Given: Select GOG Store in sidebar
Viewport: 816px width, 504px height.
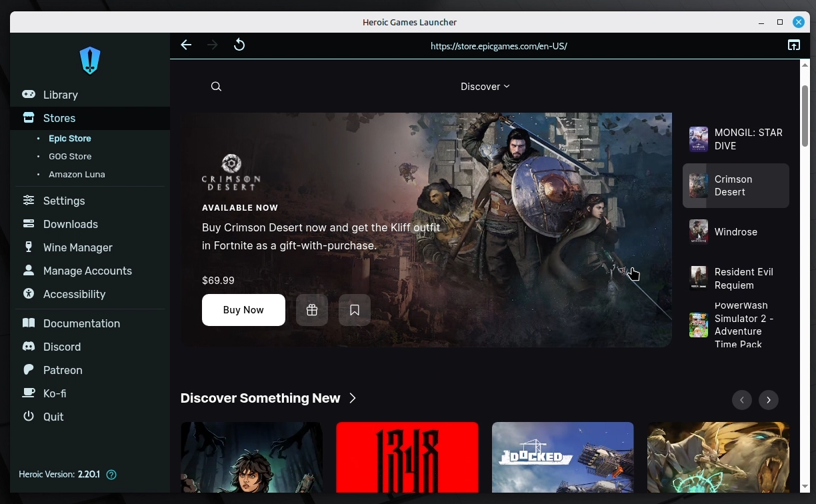Looking at the screenshot, I should 70,156.
